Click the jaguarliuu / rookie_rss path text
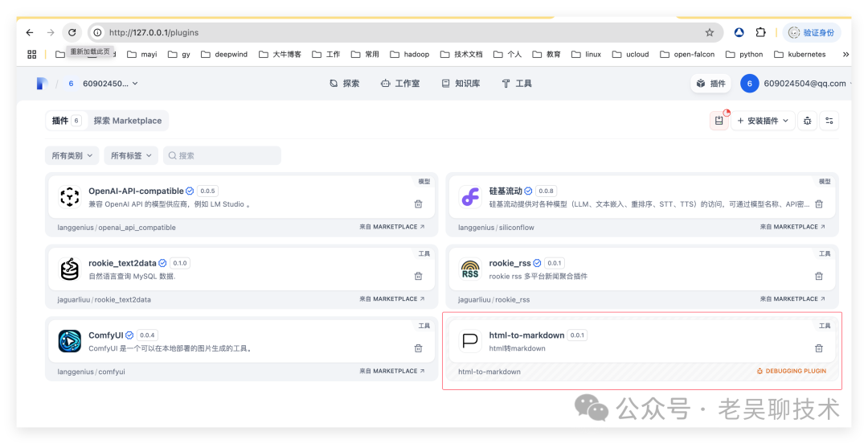The width and height of the screenshot is (868, 444). coord(493,300)
